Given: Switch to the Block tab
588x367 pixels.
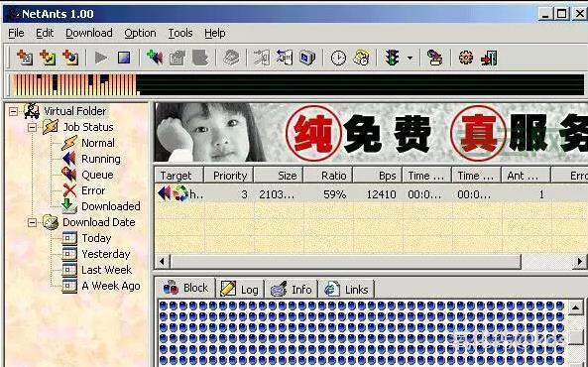Looking at the screenshot, I should pos(185,288).
